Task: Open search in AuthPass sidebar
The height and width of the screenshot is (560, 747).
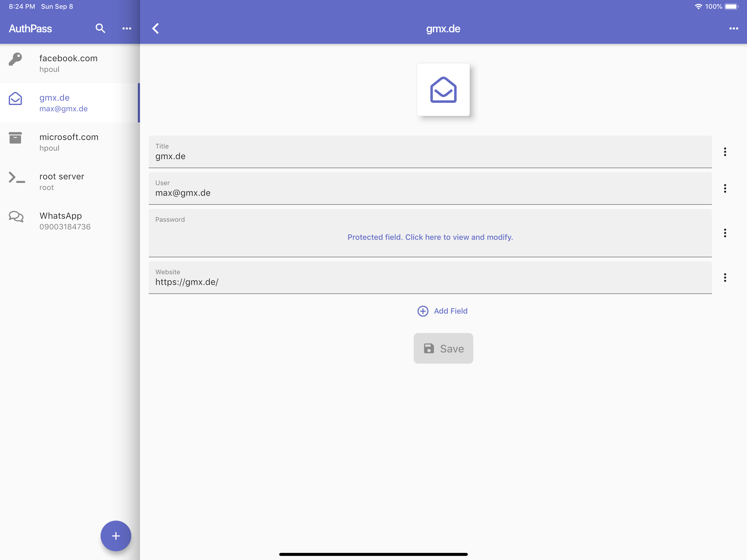Action: (100, 28)
